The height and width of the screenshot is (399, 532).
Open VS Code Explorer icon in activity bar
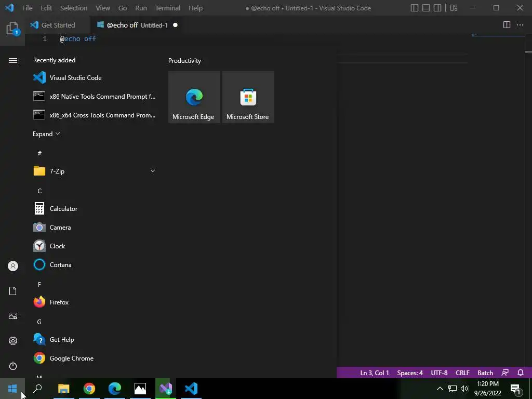pos(12,29)
